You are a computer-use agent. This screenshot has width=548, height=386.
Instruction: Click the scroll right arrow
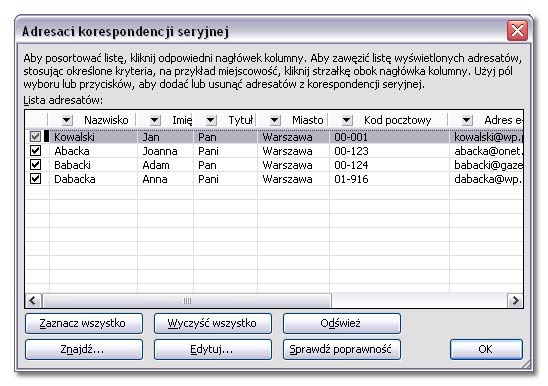pyautogui.click(x=515, y=301)
